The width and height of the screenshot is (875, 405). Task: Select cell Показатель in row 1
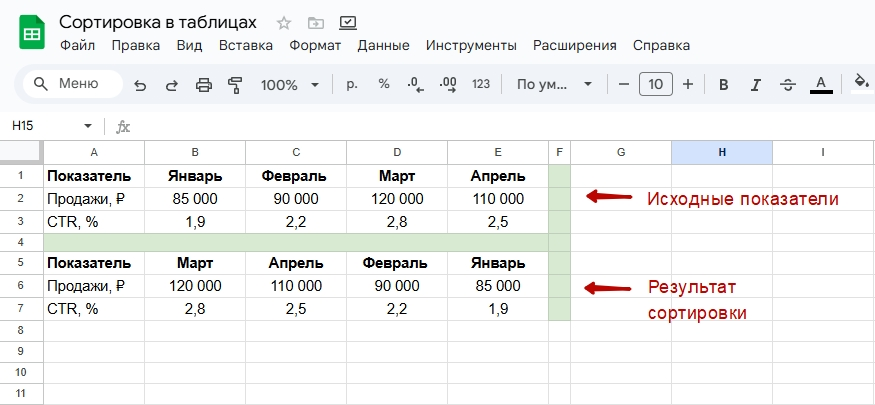point(94,176)
